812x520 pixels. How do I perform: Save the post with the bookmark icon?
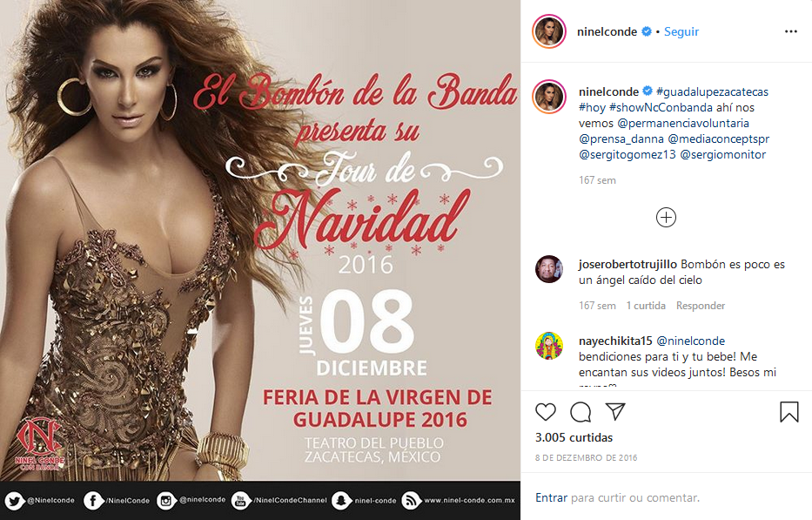(789, 412)
